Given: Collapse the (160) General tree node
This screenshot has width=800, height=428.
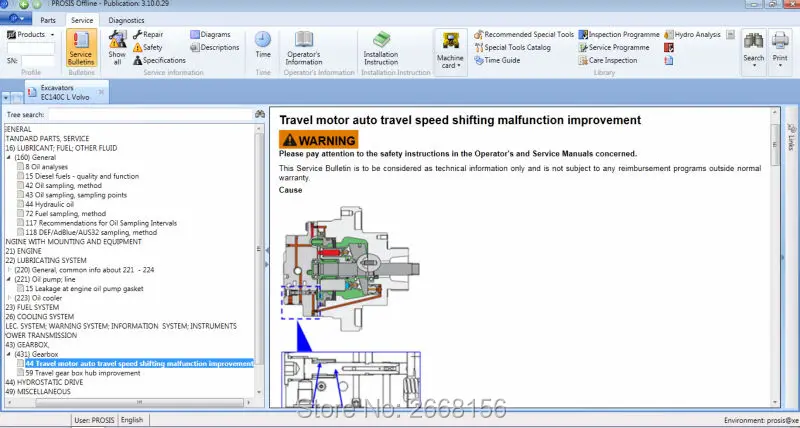Looking at the screenshot, I should pos(9,158).
